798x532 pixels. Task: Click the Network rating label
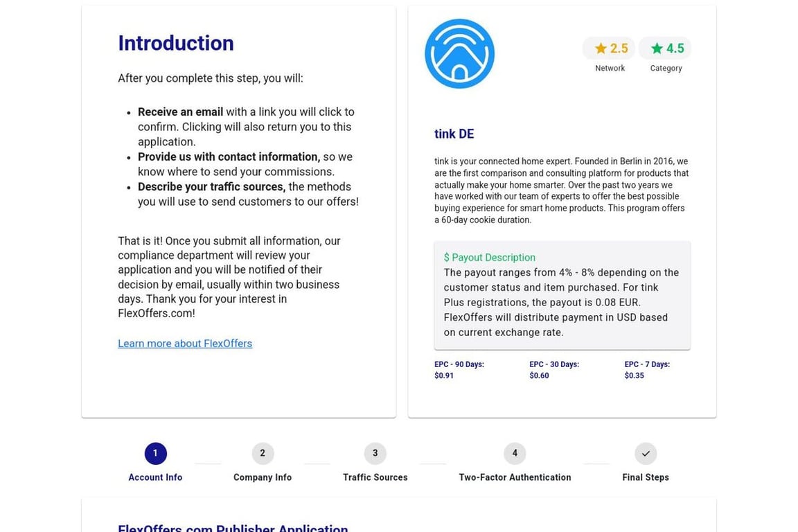click(610, 68)
